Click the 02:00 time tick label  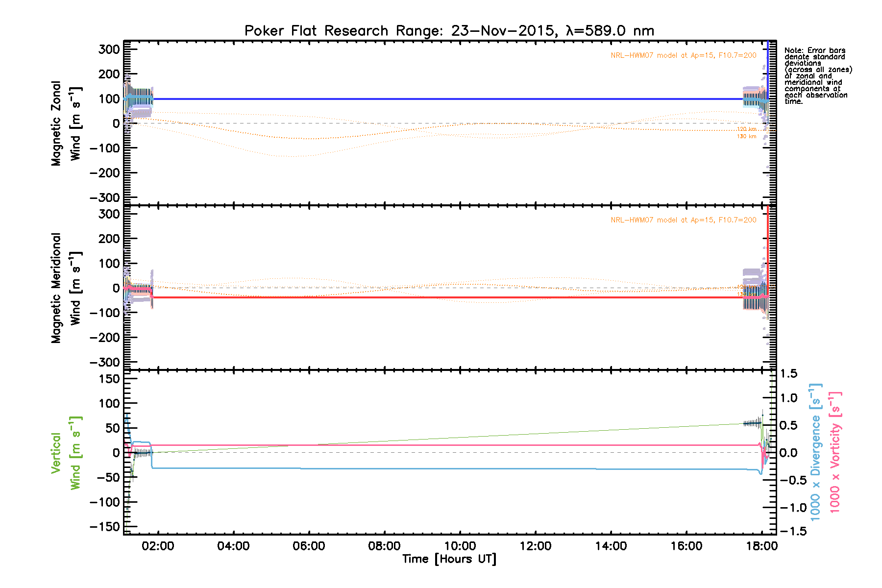coord(158,546)
